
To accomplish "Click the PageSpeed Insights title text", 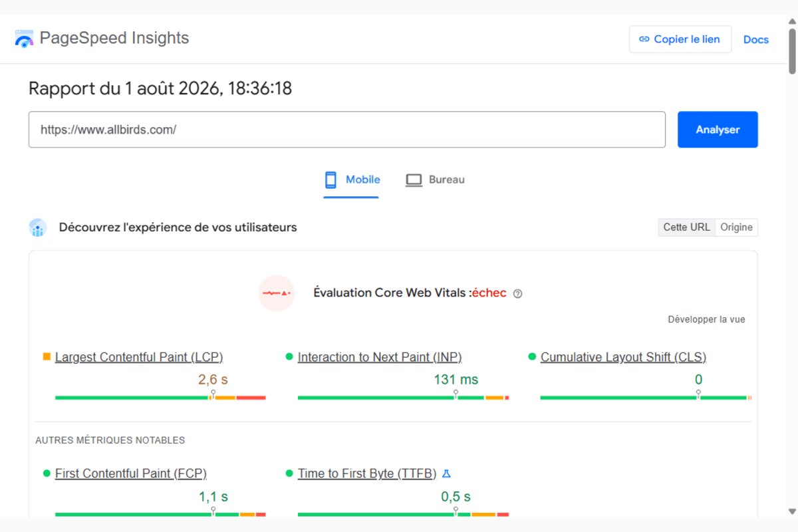I will coord(114,38).
